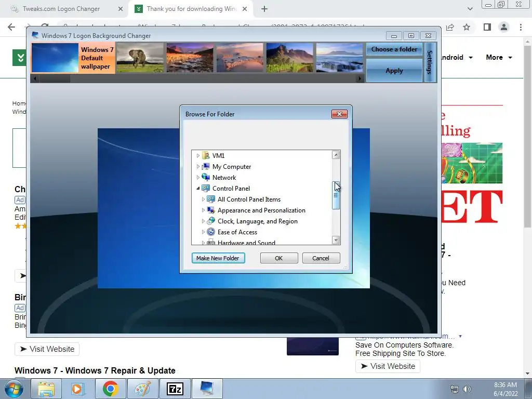Confirm with OK in Browse For Folder
The image size is (532, 399).
[x=279, y=258]
